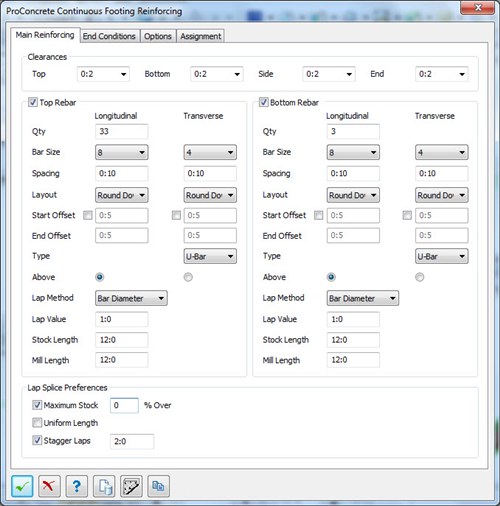Screen dimensions: 500x506
Task: Click Bottom Rebar Stock Length field
Action: coord(353,340)
